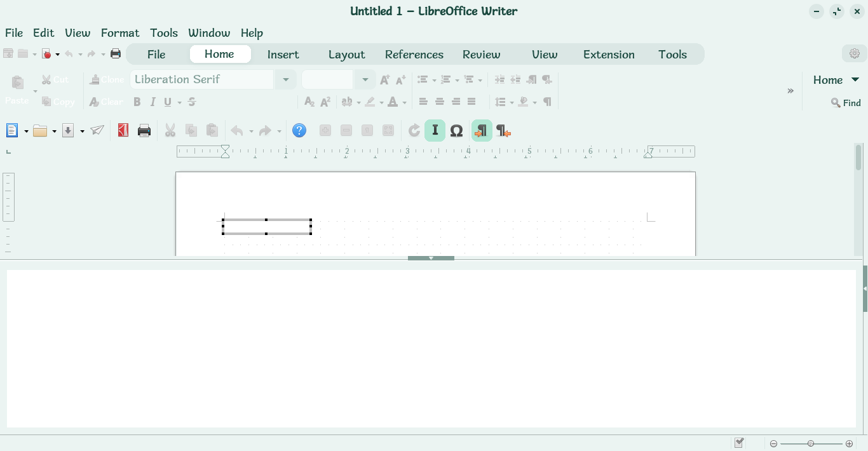Viewport: 868px width, 451px height.
Task: Switch to the Insert tab
Action: (x=283, y=55)
